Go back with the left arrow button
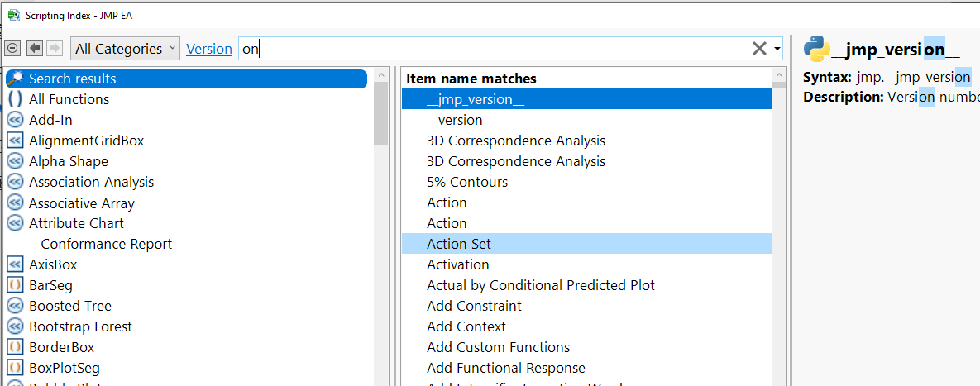Viewport: 980px width, 386px height. (34, 49)
